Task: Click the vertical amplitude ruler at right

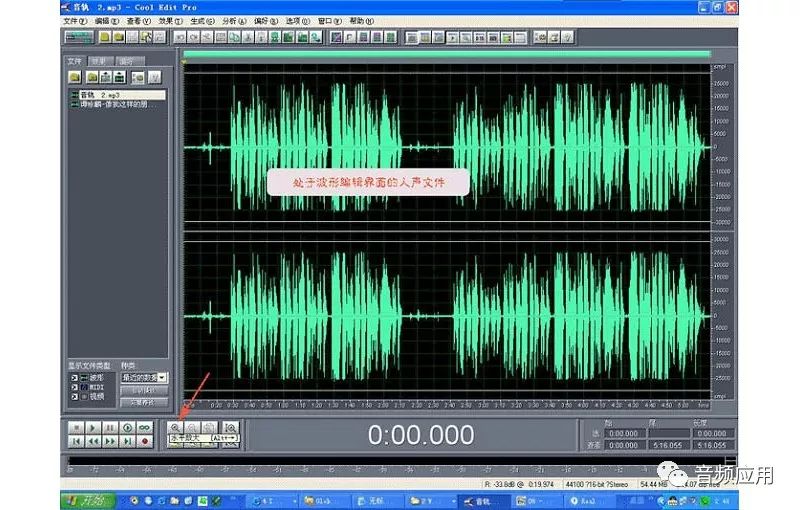Action: (723, 232)
